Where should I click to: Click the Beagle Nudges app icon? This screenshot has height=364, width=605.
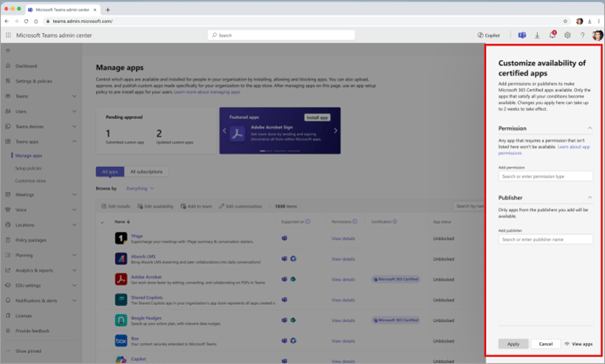(121, 320)
